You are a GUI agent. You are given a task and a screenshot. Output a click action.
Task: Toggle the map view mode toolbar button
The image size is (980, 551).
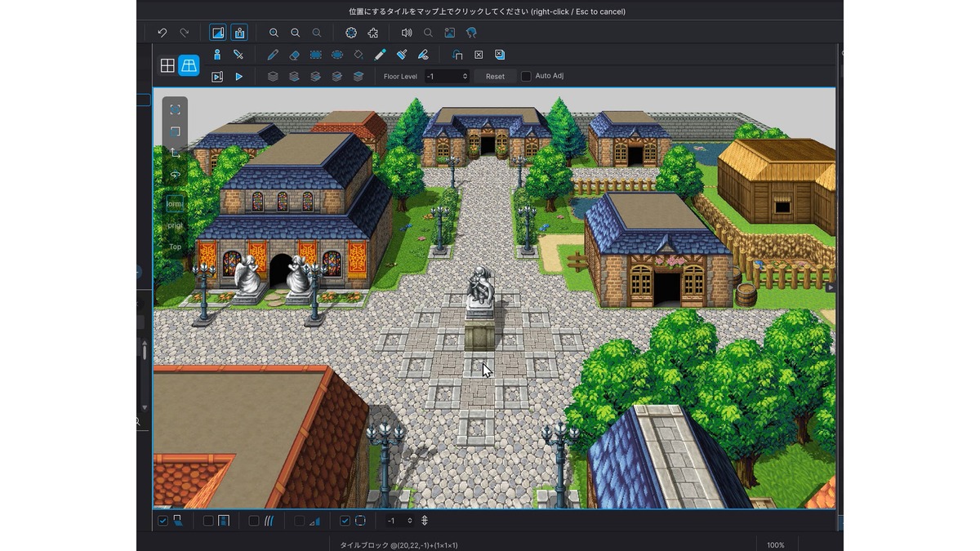[x=217, y=33]
